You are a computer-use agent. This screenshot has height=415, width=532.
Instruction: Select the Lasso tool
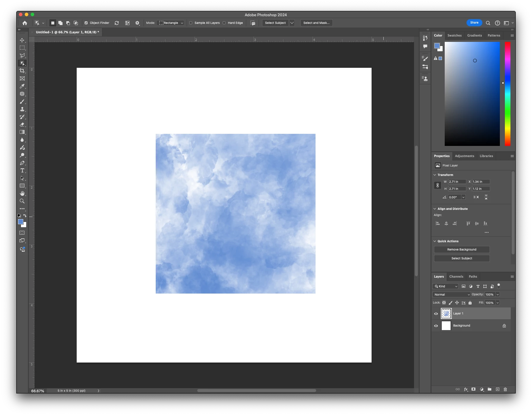tap(22, 55)
